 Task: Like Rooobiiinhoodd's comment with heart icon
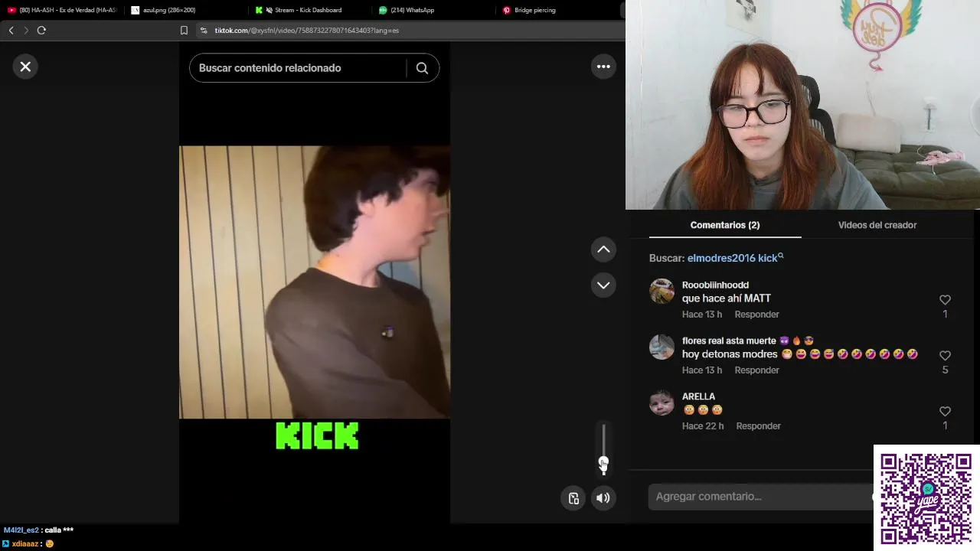click(x=945, y=300)
